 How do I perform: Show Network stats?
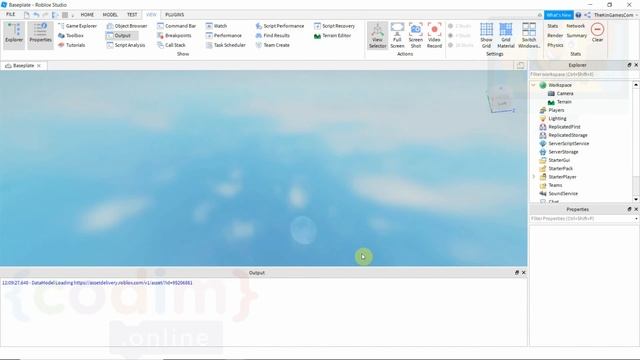tap(576, 26)
